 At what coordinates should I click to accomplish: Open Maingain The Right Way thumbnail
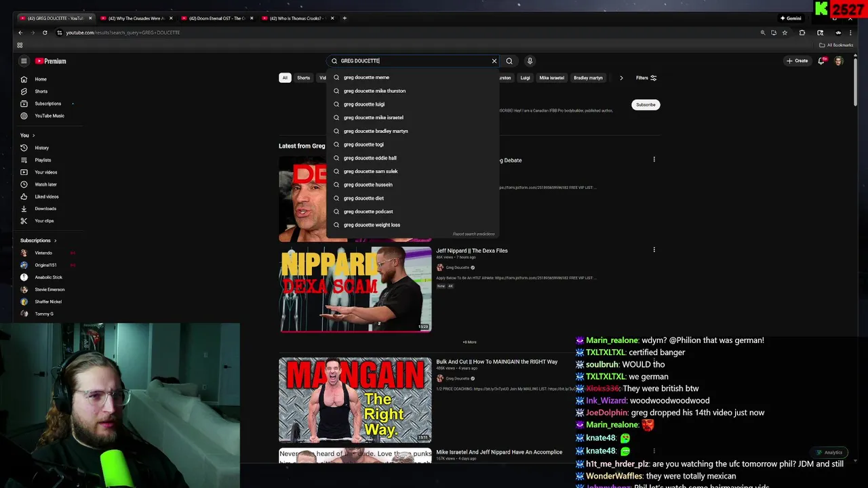(355, 400)
